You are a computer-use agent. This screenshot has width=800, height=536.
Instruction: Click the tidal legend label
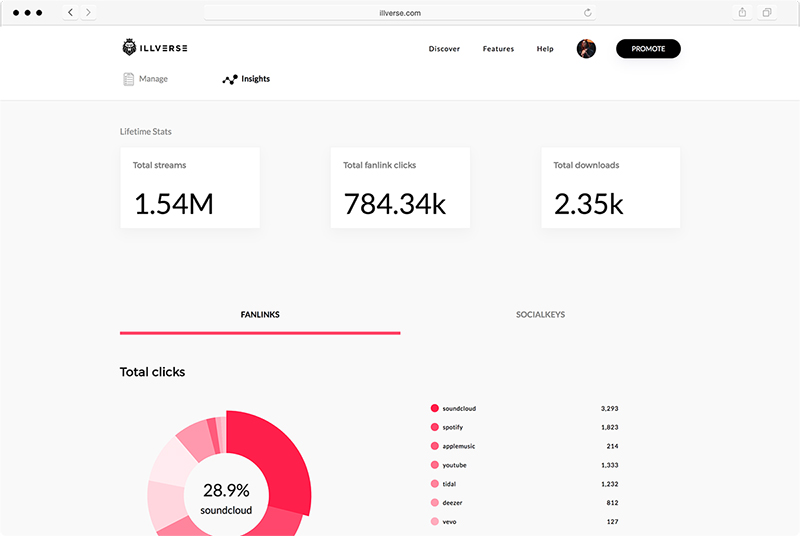[x=449, y=484]
